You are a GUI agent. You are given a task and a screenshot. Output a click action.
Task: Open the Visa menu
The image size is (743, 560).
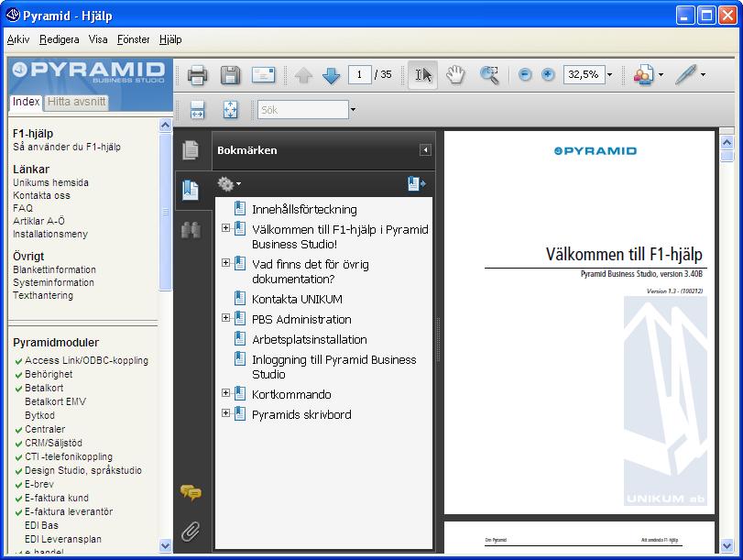pyautogui.click(x=98, y=39)
